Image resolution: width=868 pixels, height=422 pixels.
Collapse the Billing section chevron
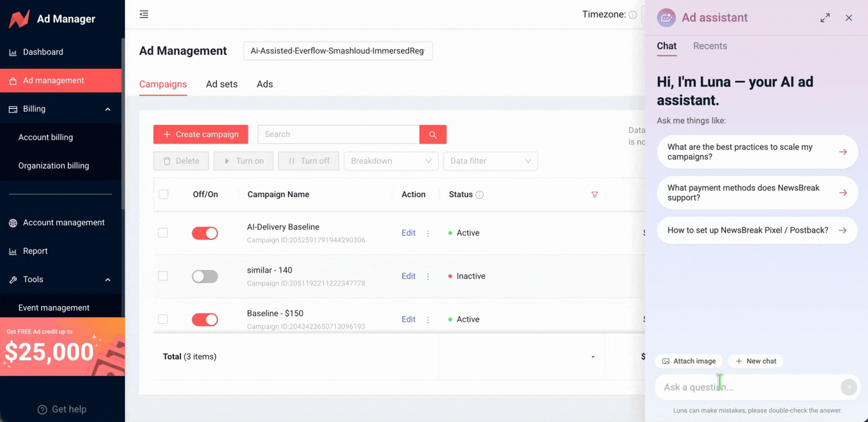[108, 109]
